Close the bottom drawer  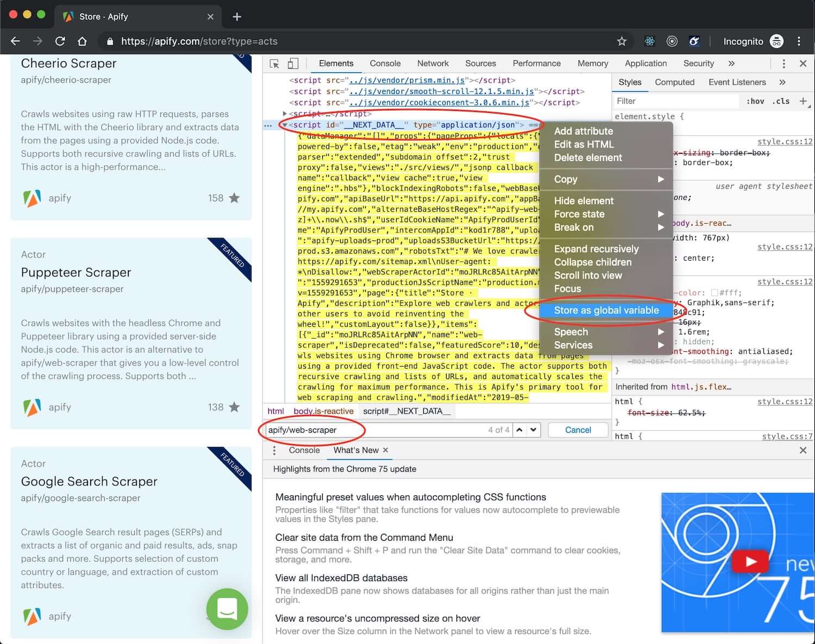pyautogui.click(x=803, y=450)
